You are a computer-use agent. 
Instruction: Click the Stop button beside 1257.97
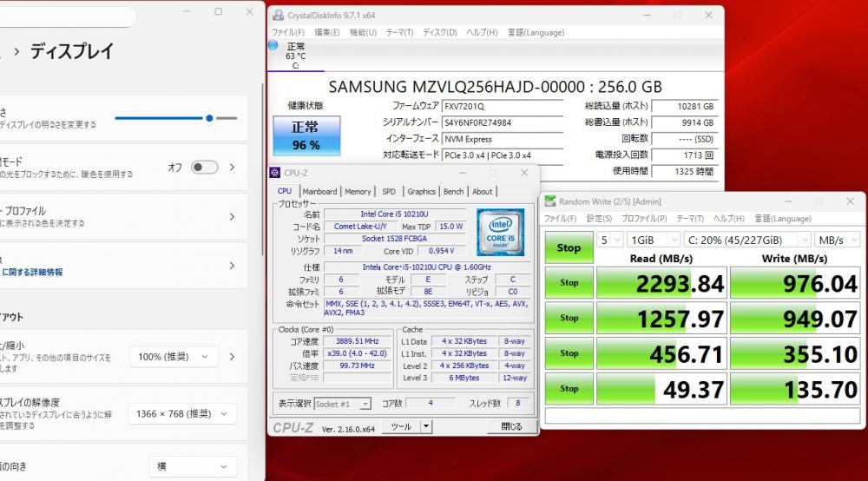click(x=569, y=319)
